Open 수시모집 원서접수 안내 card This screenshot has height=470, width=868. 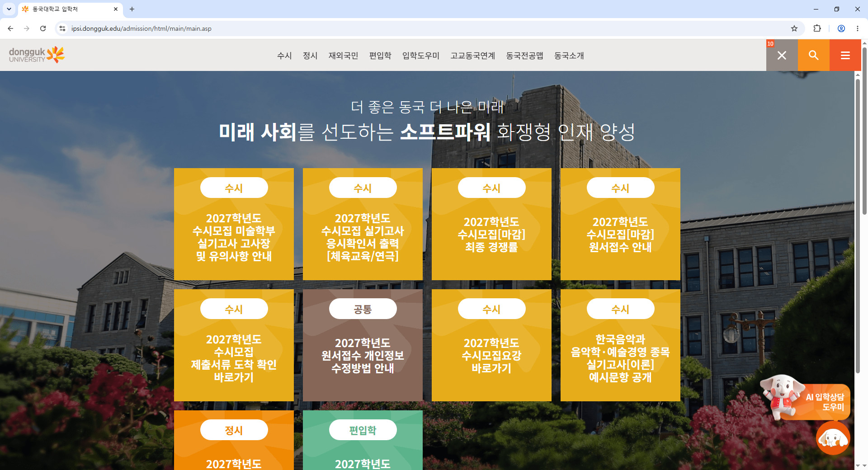620,224
